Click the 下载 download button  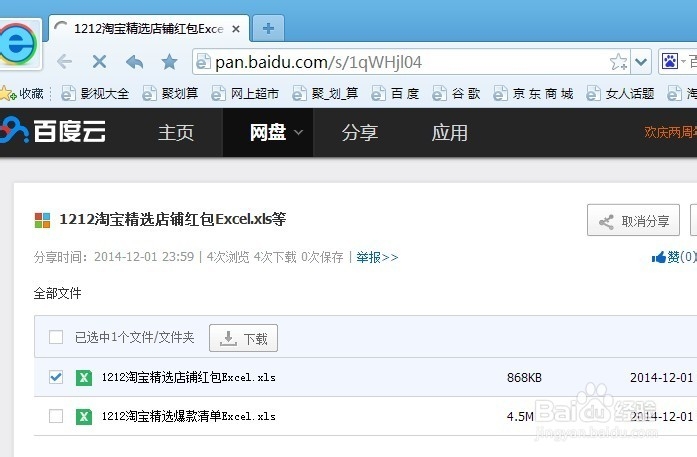tap(244, 338)
